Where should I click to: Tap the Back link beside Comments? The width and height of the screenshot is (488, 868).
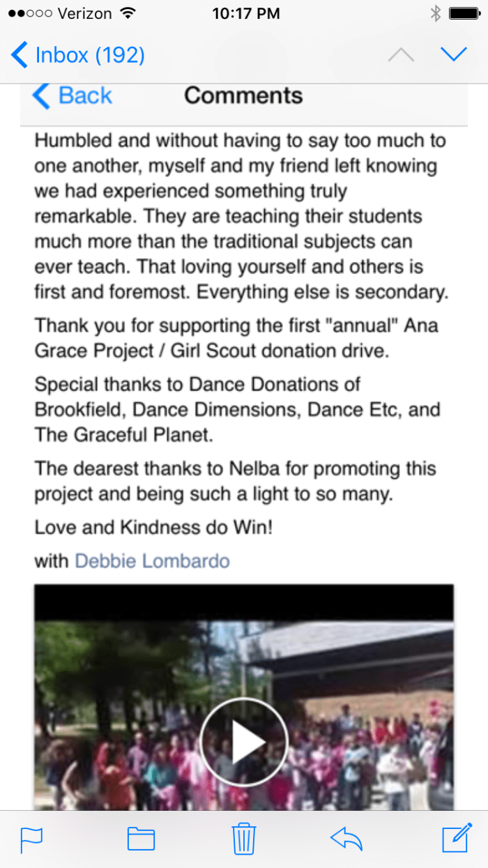coord(73,96)
